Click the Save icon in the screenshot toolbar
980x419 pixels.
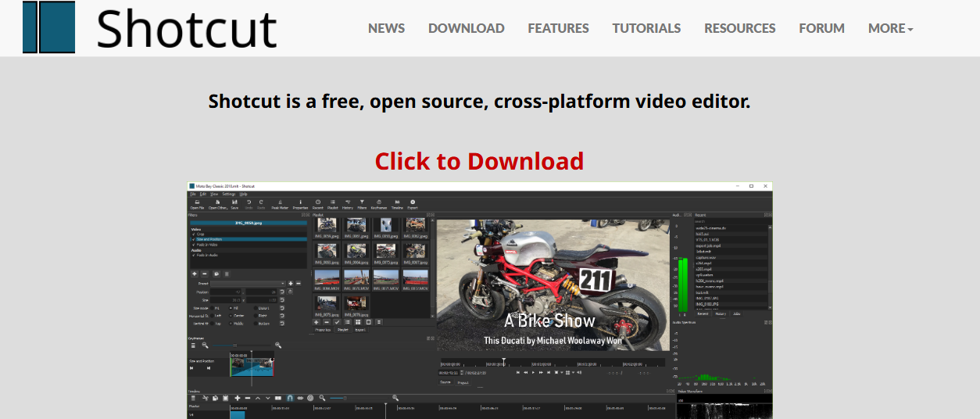pos(234,204)
